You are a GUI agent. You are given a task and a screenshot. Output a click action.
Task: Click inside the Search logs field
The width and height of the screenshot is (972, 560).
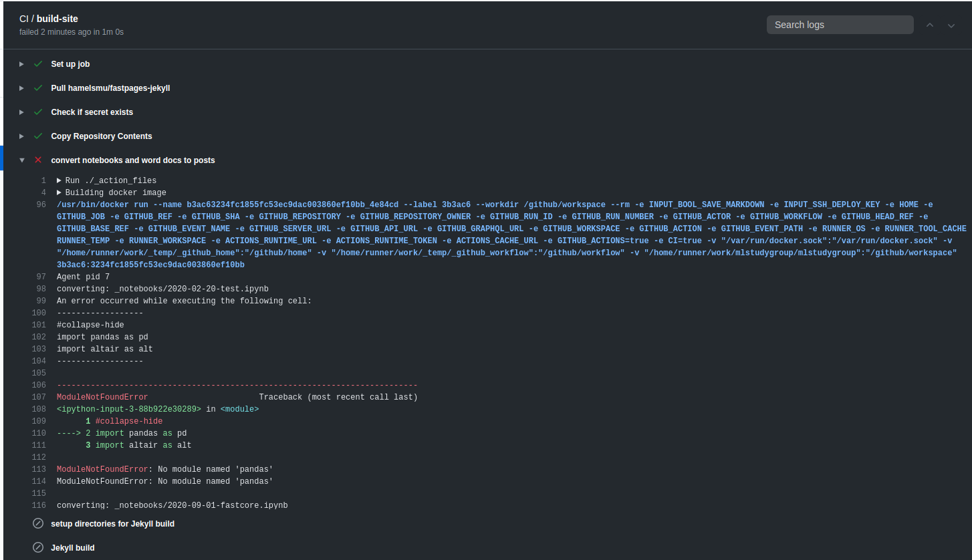840,24
